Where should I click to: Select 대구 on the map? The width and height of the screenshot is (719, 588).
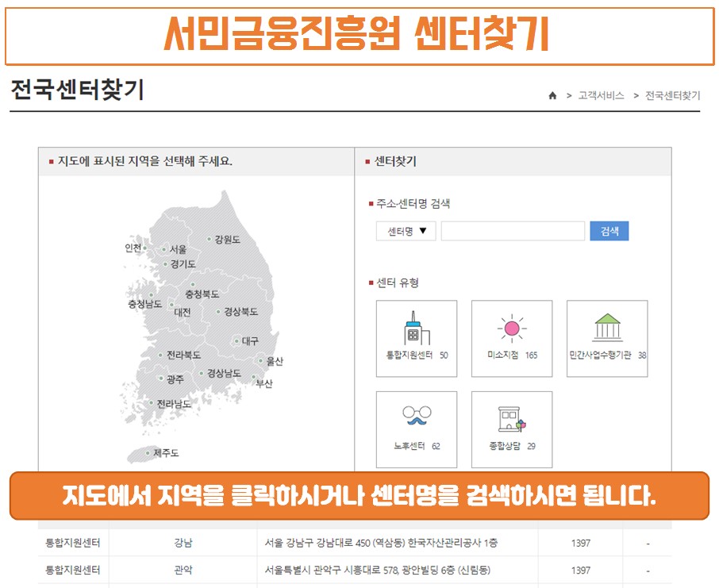250,341
